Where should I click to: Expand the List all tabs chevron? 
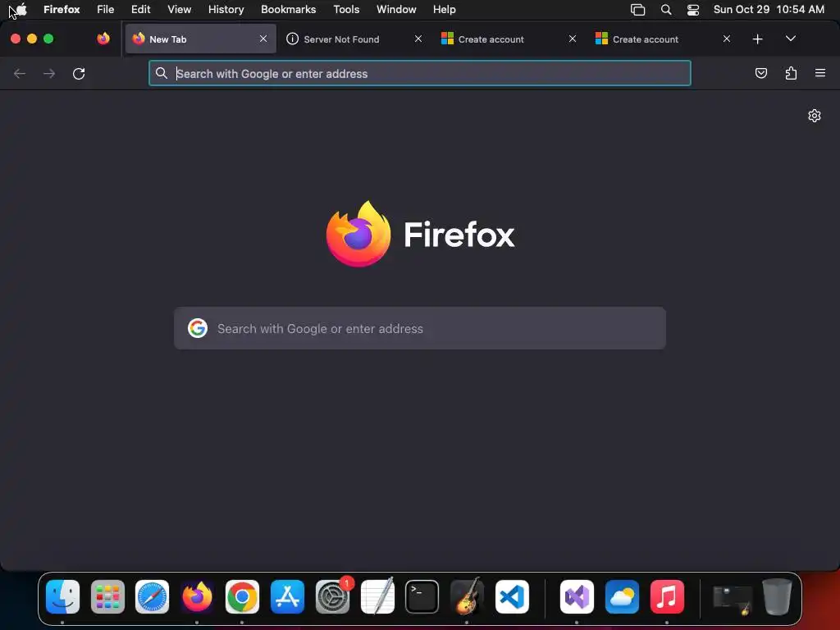790,39
